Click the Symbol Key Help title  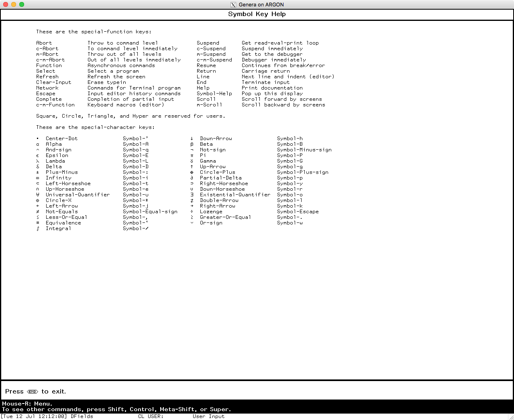tap(257, 14)
